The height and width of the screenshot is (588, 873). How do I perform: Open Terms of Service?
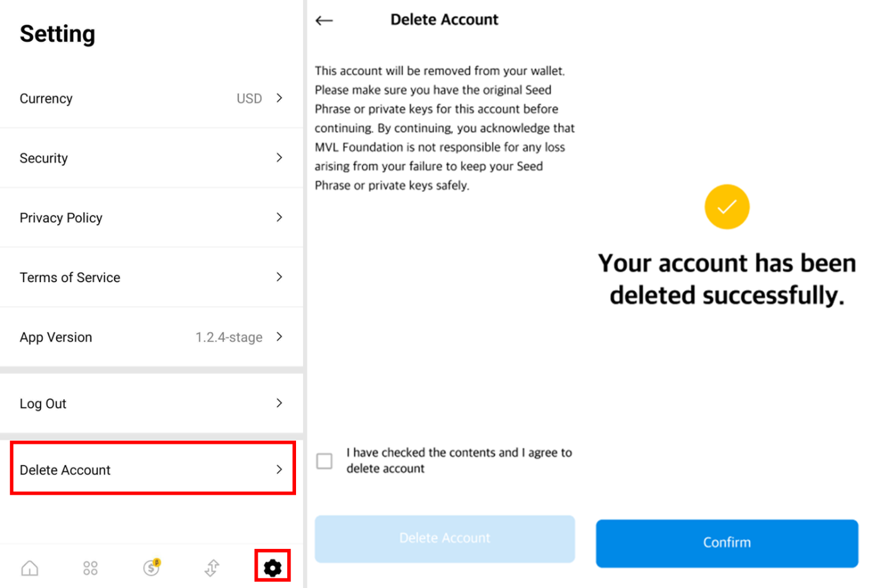(151, 278)
